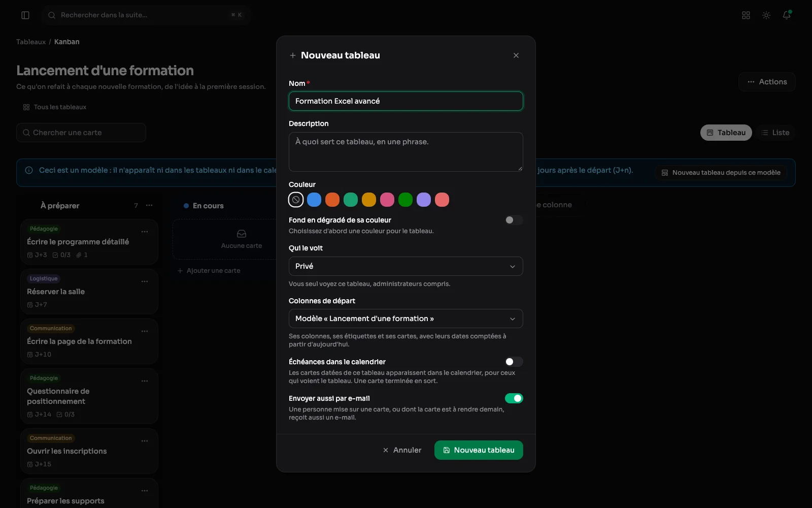This screenshot has height=508, width=812.
Task: Open the Tableaux breadcrumb link
Action: point(31,42)
